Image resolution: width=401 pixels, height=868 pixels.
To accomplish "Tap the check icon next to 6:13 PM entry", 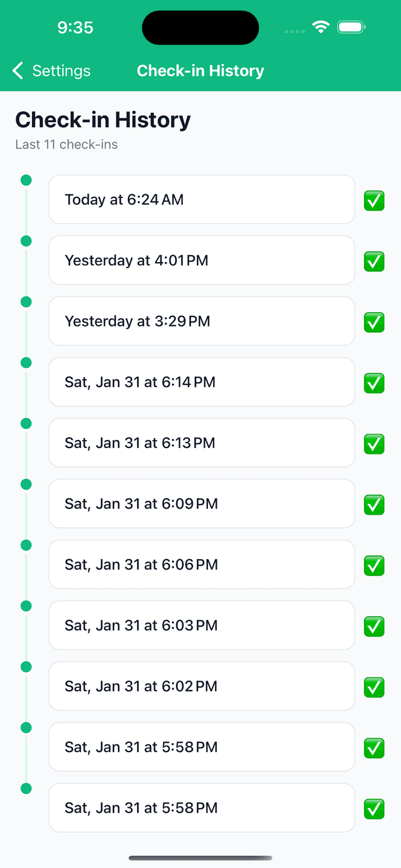I will 374,444.
